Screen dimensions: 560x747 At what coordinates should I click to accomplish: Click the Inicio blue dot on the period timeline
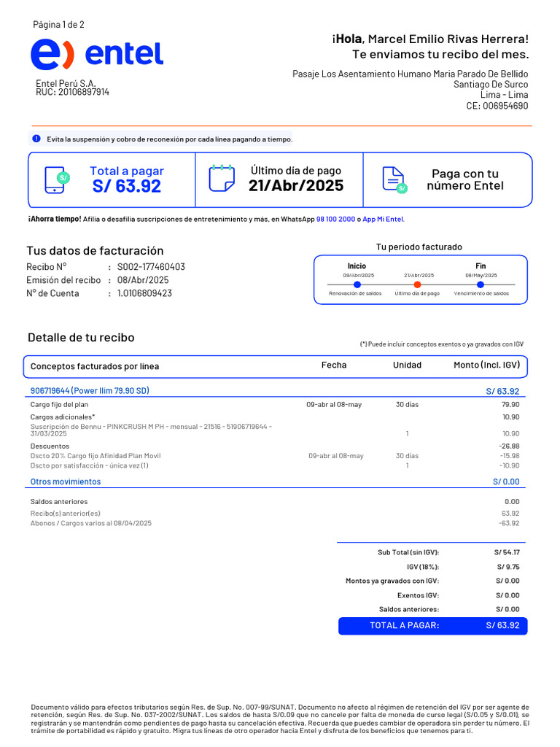pyautogui.click(x=357, y=285)
